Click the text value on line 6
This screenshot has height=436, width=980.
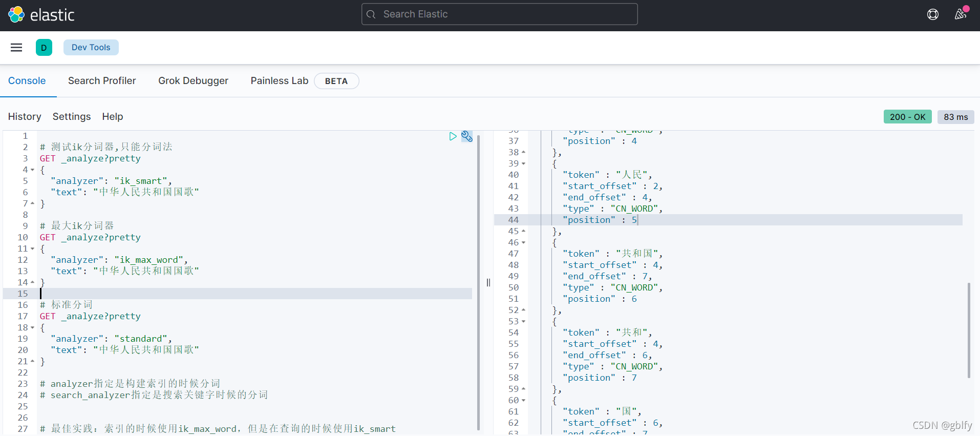(146, 192)
